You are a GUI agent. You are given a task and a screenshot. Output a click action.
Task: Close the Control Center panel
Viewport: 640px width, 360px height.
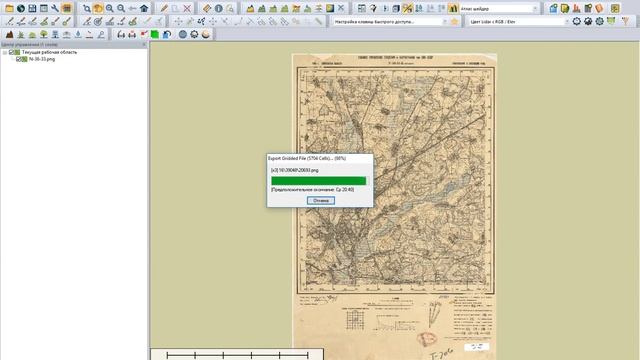144,44
